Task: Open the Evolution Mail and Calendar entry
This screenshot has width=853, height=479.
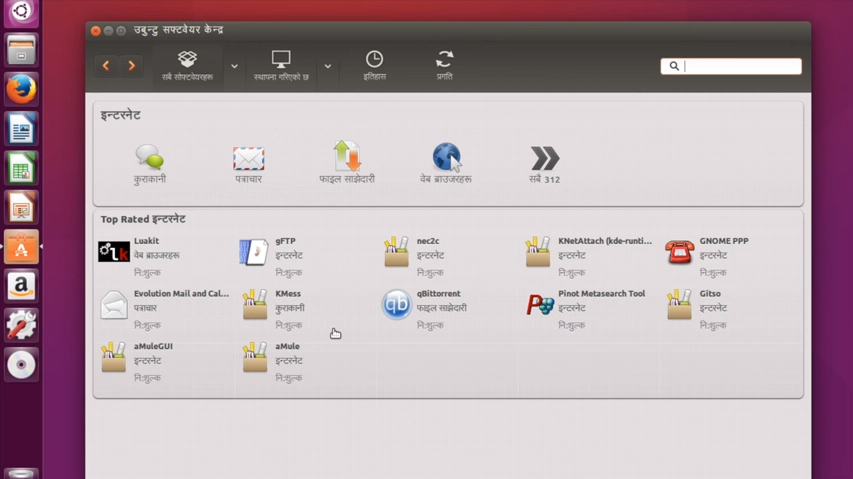Action: pos(165,309)
